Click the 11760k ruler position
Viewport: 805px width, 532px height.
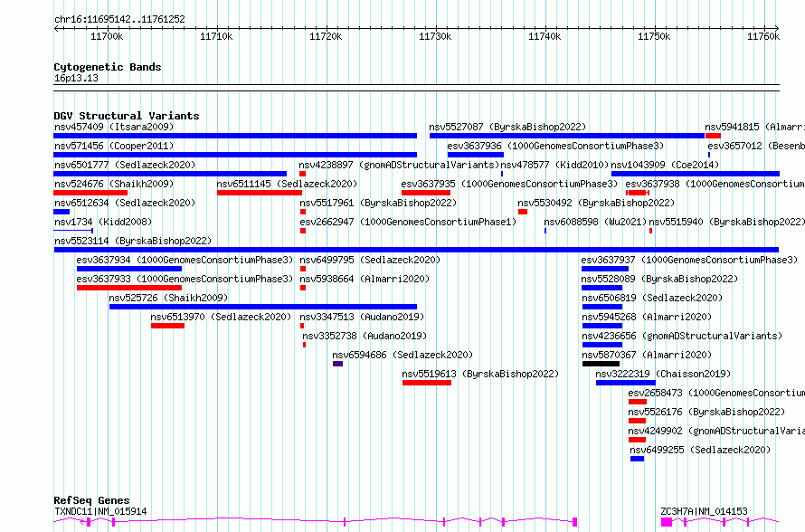coord(763,36)
